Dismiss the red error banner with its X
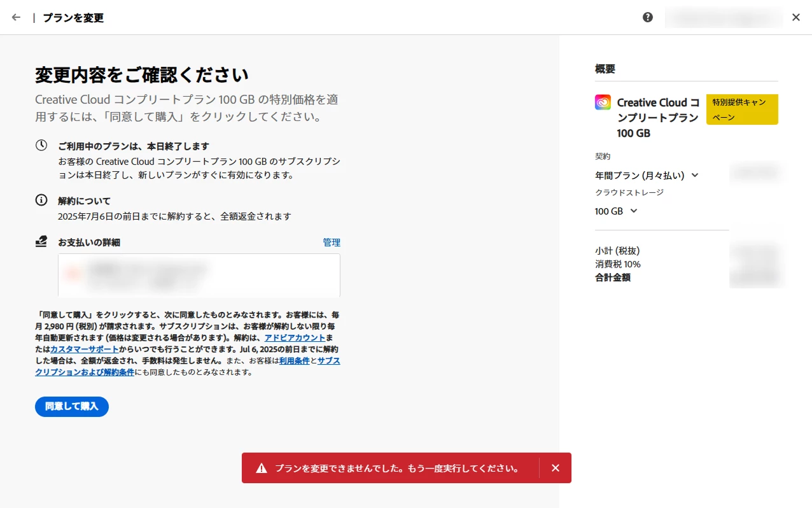812x508 pixels. [556, 468]
